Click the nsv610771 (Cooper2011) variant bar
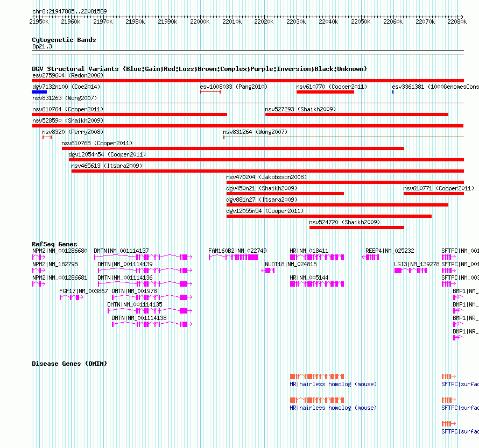Viewport: 479px width, 448px height. 434,194
